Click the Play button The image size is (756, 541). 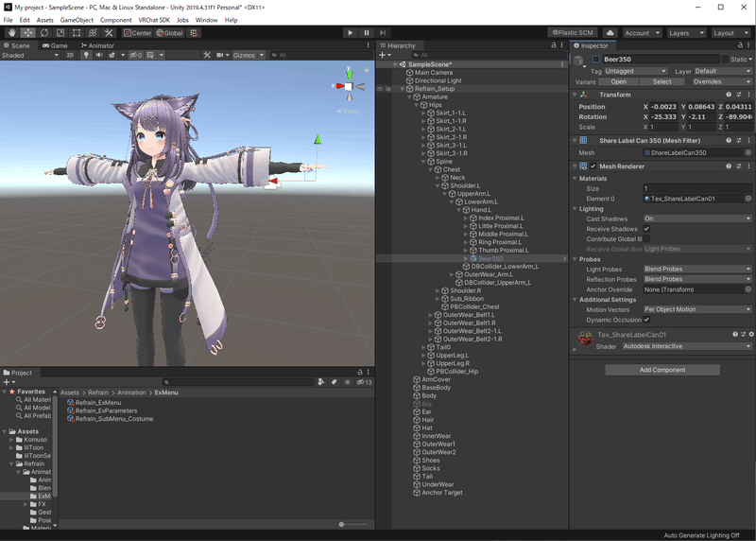350,33
